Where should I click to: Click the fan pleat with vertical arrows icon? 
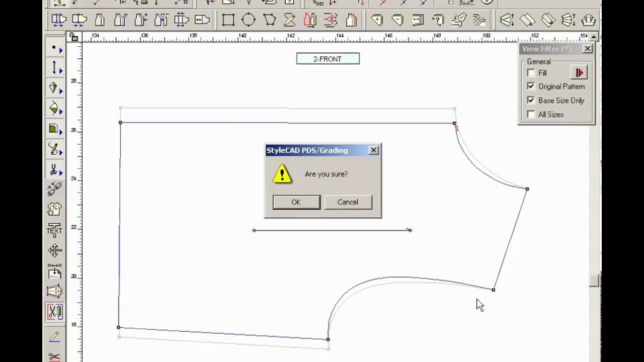click(507, 20)
